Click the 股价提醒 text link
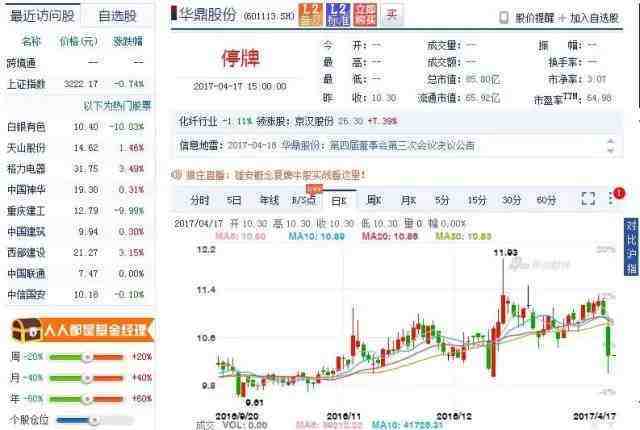 pyautogui.click(x=534, y=18)
